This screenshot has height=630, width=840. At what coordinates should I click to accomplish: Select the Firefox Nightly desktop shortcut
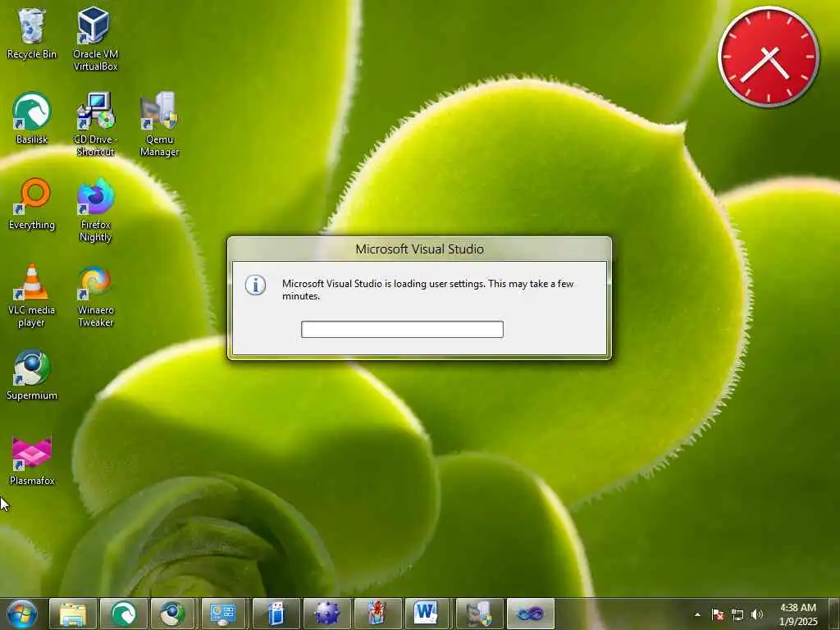click(95, 210)
